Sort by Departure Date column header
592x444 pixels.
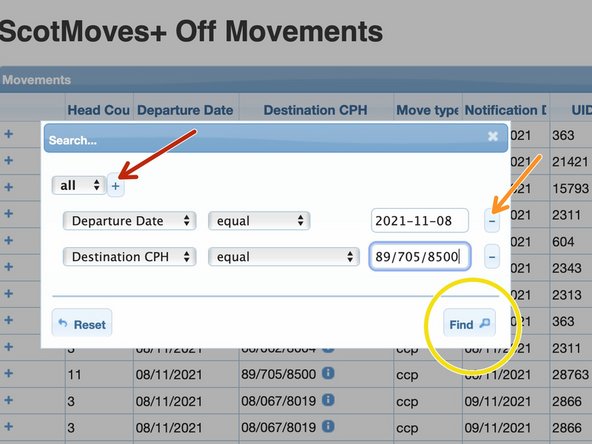[186, 110]
